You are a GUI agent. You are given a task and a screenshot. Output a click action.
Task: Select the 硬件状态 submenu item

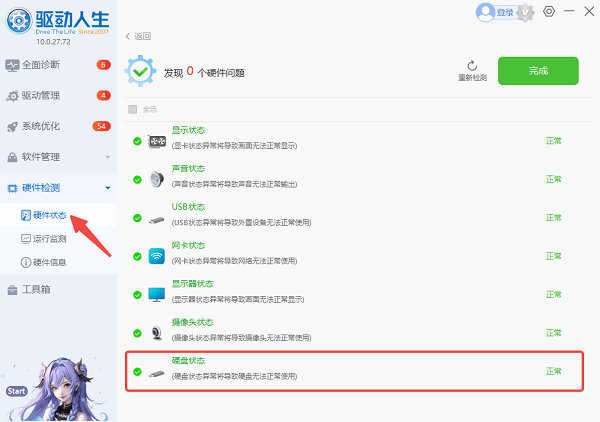pos(58,215)
